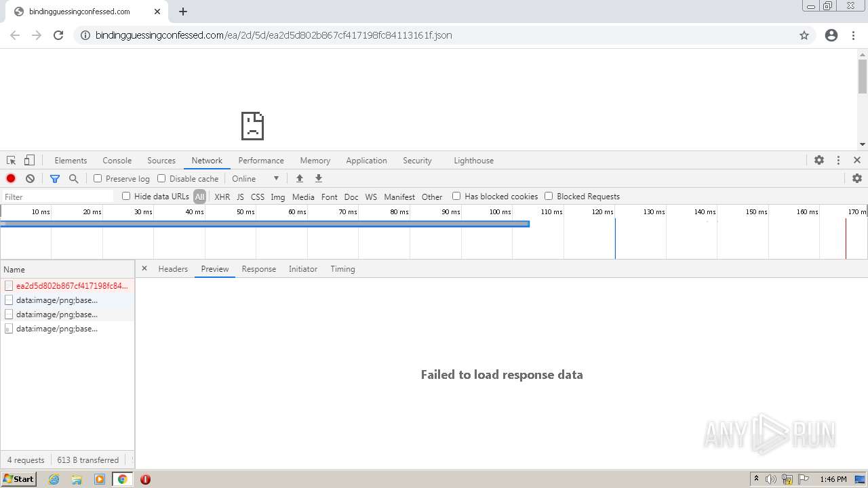Filter requests by Img
Image resolution: width=868 pixels, height=488 pixels.
tap(278, 197)
